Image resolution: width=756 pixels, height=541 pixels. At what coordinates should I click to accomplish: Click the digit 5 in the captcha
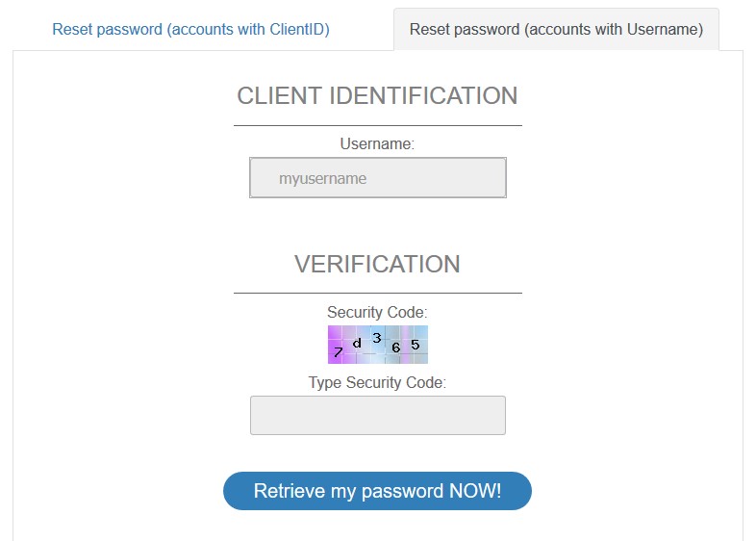click(x=415, y=344)
